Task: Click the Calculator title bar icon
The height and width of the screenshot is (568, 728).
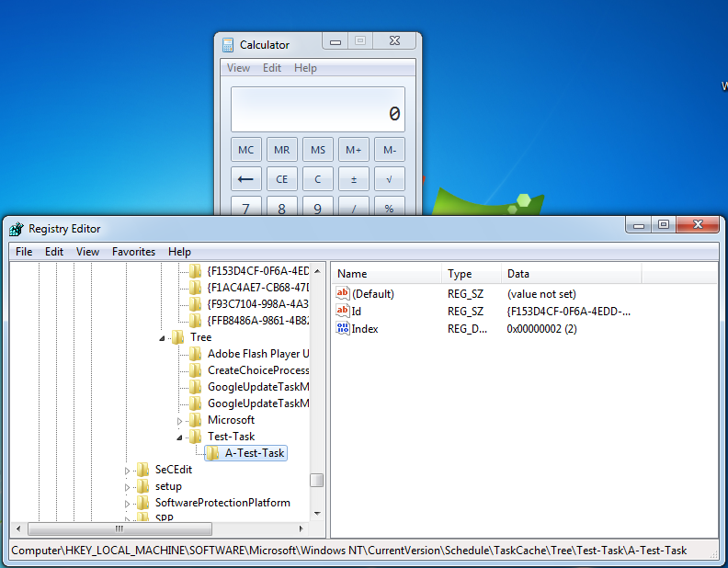Action: (x=228, y=44)
